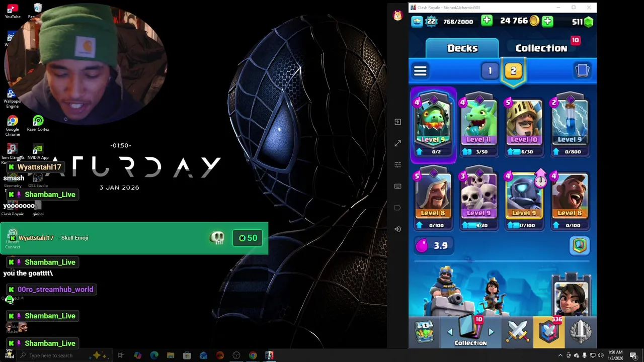644x362 pixels.
Task: Click the "you the goatttt\" chat message
Action: pos(28,274)
